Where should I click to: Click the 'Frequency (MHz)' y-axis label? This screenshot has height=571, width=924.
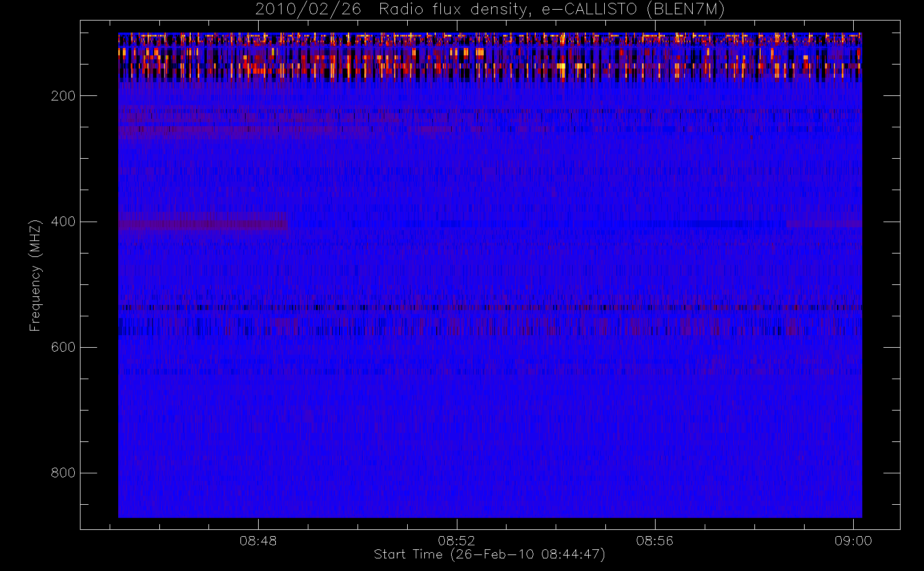pyautogui.click(x=35, y=275)
